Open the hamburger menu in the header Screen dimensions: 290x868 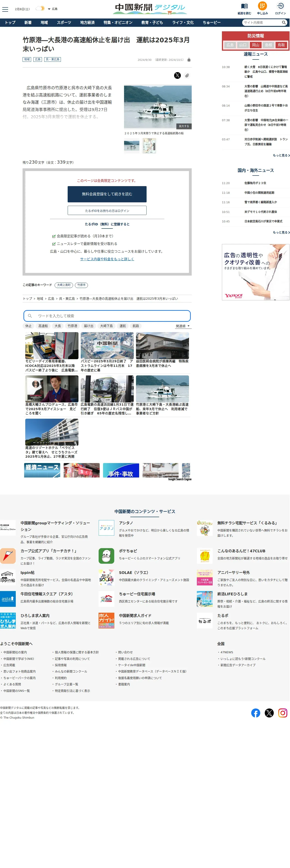[5, 9]
